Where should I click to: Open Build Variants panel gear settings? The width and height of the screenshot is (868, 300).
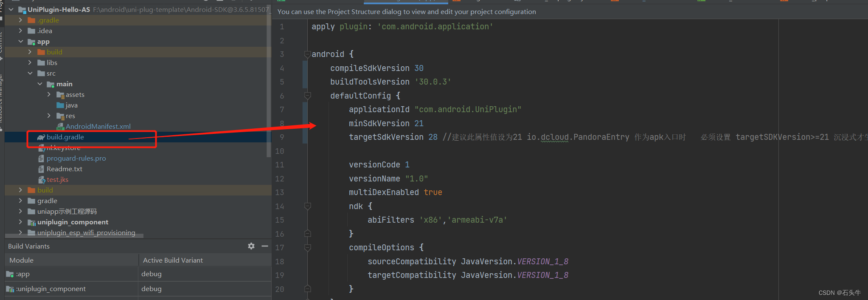point(251,246)
